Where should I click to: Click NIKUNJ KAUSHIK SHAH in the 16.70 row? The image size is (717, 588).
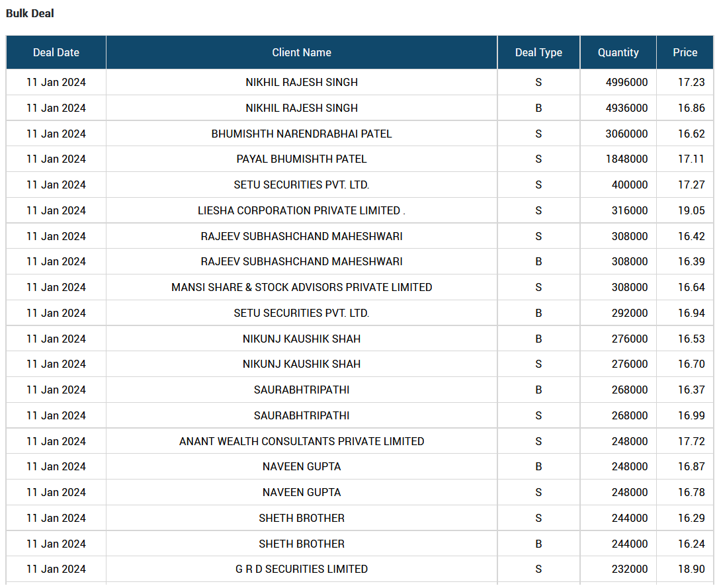pos(302,364)
